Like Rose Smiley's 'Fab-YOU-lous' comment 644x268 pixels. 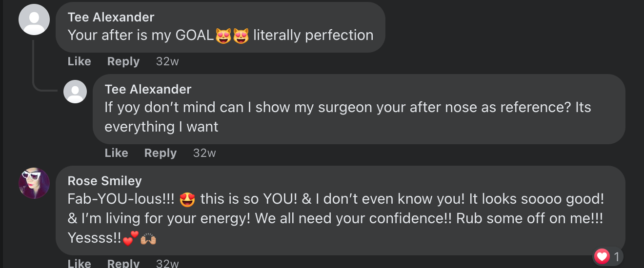(80, 264)
